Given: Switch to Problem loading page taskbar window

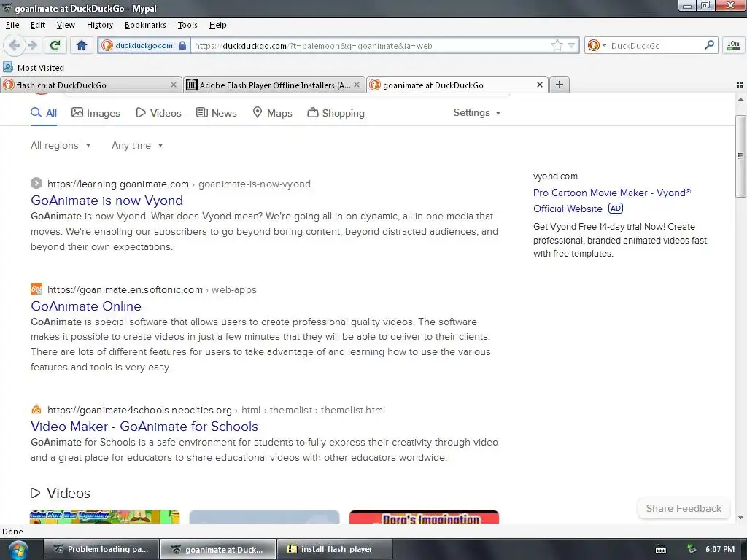Looking at the screenshot, I should [101, 549].
